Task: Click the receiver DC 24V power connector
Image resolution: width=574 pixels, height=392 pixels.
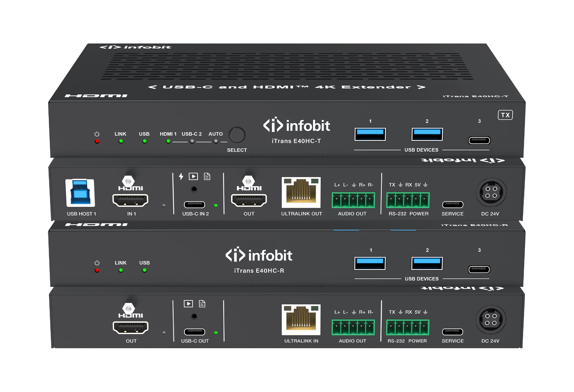Action: coord(491,319)
